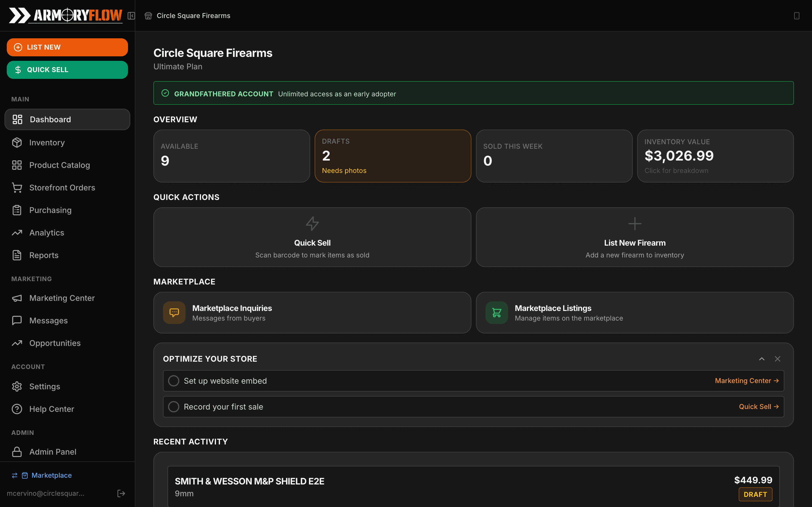The height and width of the screenshot is (507, 812).
Task: Open Help Center from the Account section
Action: (51, 409)
